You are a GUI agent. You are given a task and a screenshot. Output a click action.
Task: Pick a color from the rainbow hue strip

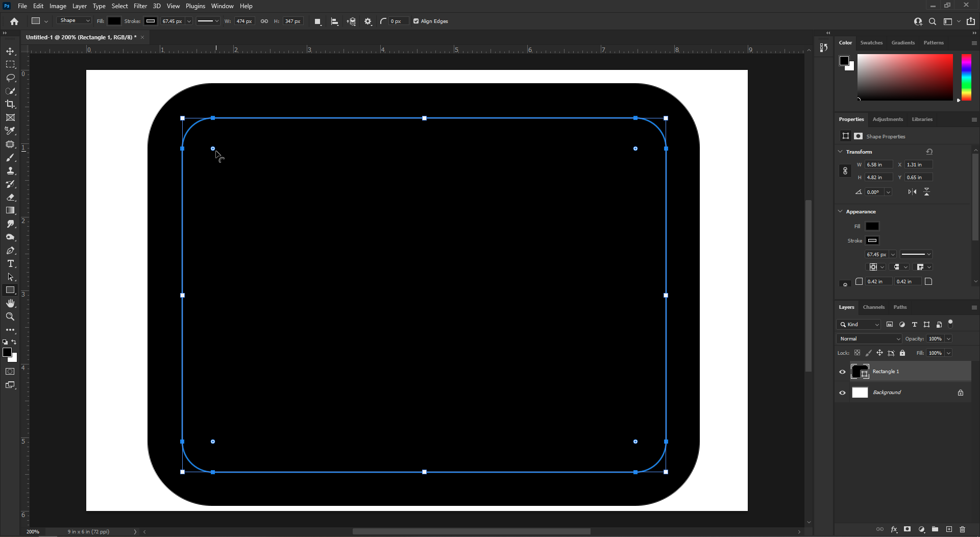966,78
